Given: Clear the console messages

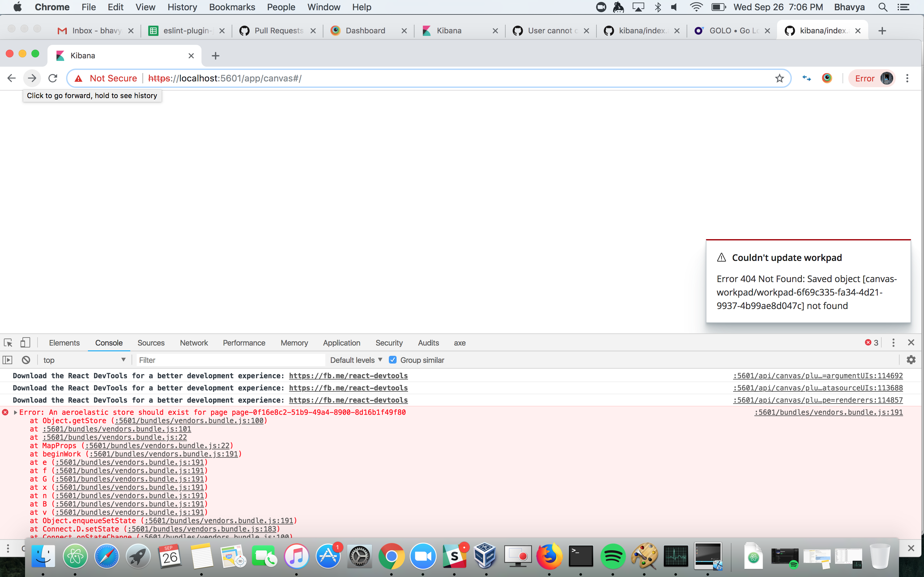Looking at the screenshot, I should point(25,359).
